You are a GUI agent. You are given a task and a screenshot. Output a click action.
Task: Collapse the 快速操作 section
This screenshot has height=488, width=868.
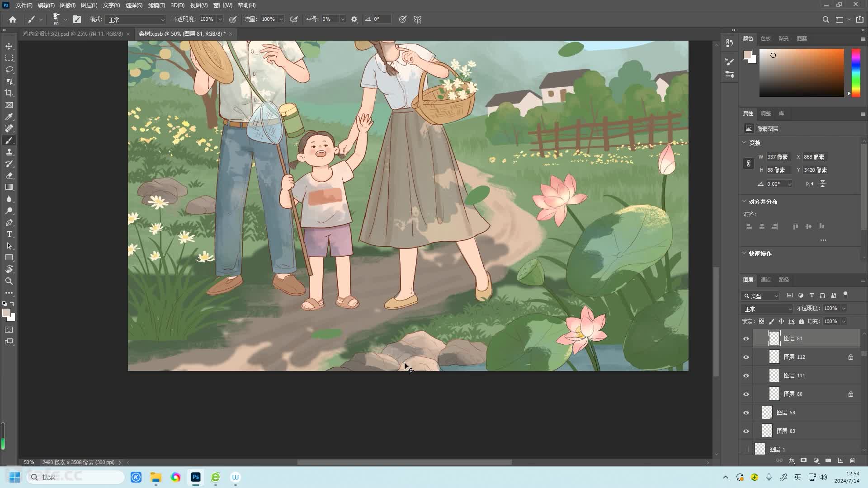(744, 253)
